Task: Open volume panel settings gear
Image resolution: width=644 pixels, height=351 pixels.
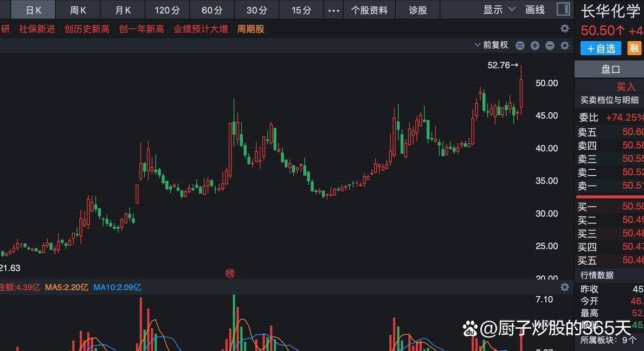Action: (x=565, y=287)
